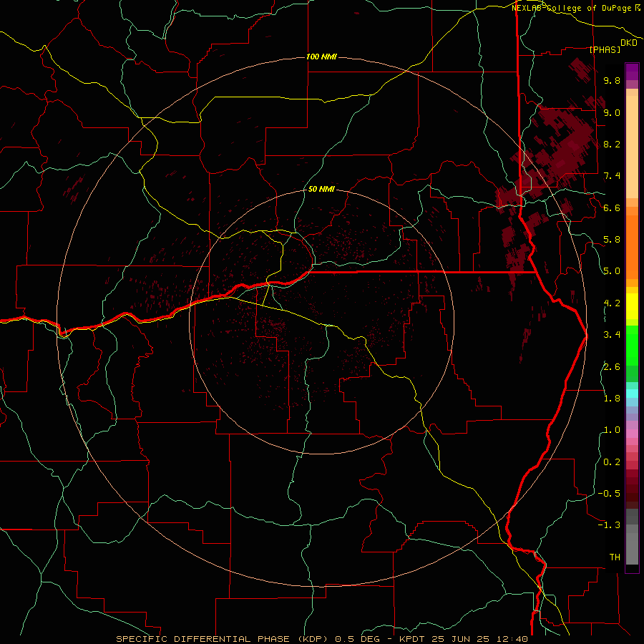
Task: Click the 0.2 value on the color scale
Action: 612,462
